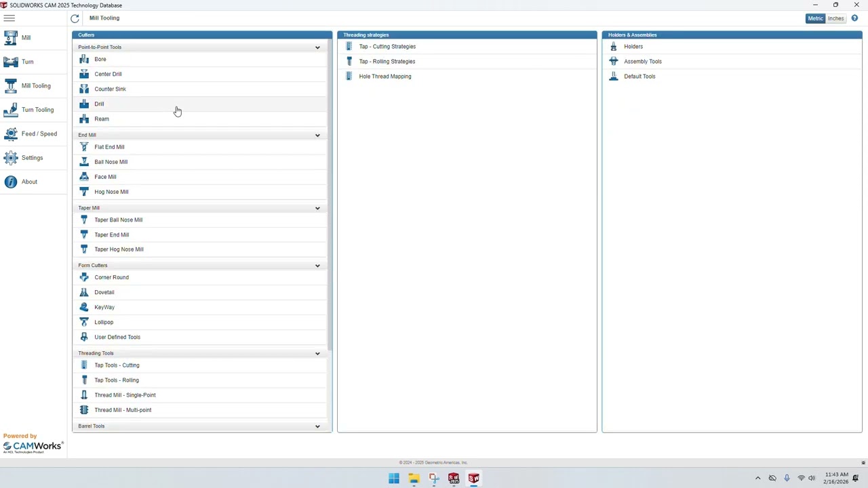Click the Assembly Tools icon
This screenshot has width=868, height=488.
tap(614, 61)
